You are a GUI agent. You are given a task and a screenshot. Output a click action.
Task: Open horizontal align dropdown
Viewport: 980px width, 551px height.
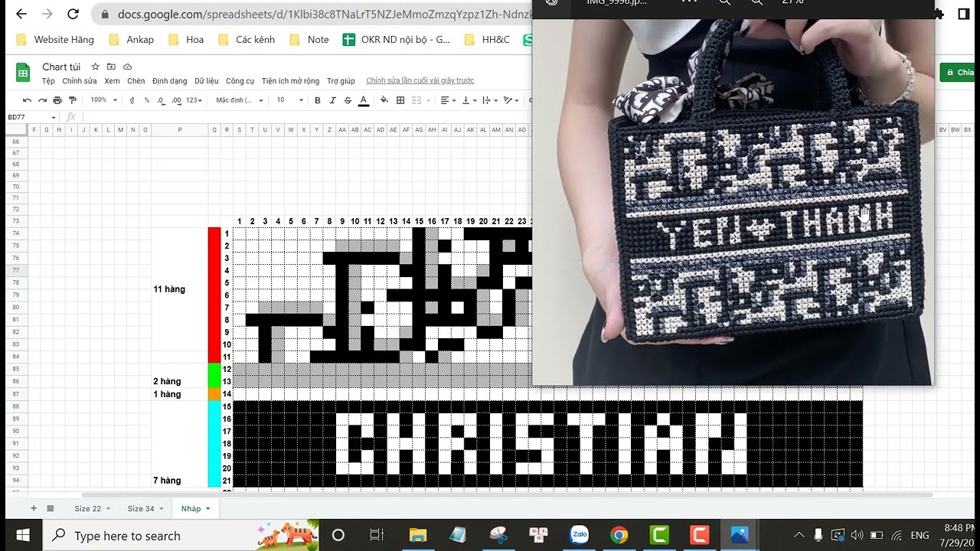pyautogui.click(x=447, y=100)
